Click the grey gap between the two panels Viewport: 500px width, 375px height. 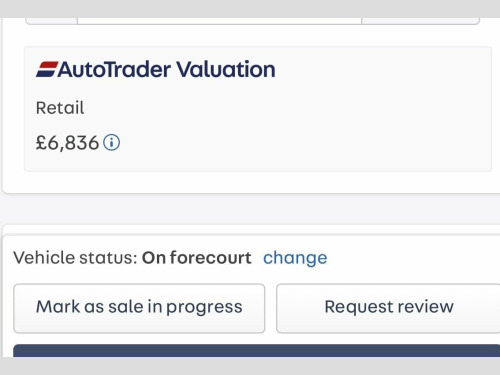tap(250, 209)
